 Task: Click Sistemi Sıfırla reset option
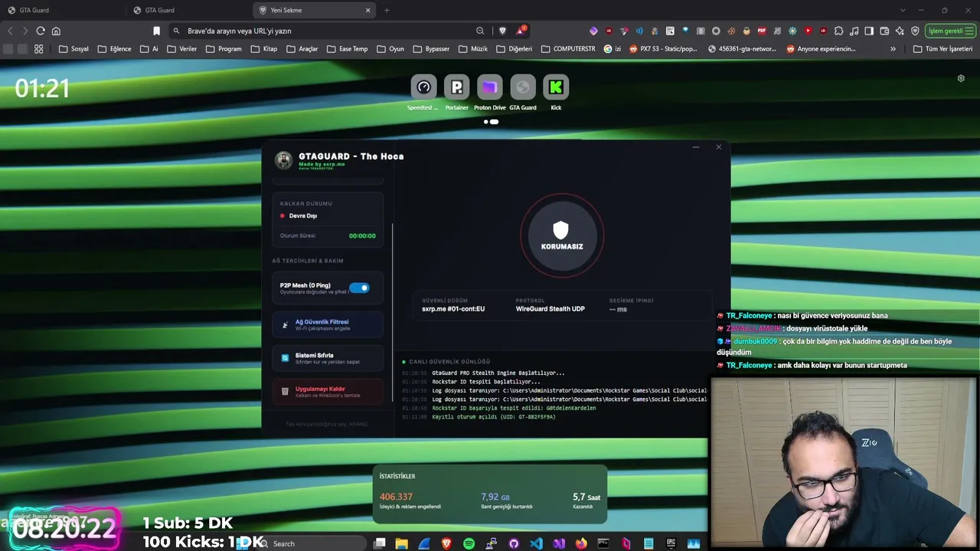[x=328, y=357]
